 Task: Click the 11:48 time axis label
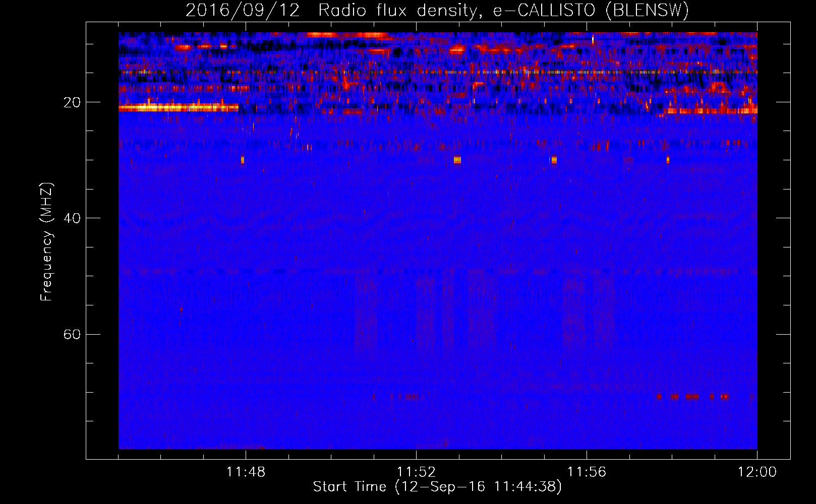coord(246,472)
